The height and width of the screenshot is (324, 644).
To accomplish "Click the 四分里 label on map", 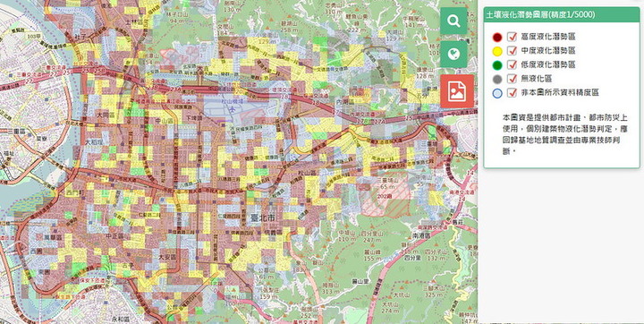I will 412,258.
